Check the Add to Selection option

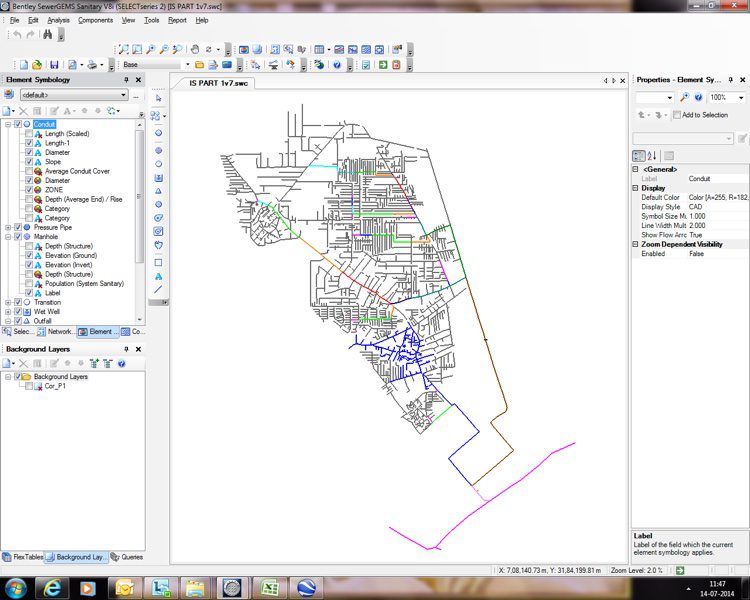click(x=675, y=115)
